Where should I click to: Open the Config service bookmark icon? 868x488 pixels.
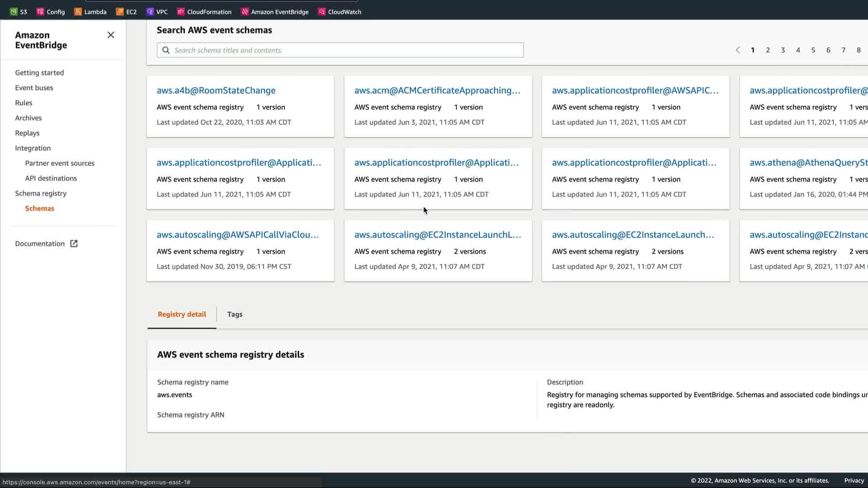40,12
